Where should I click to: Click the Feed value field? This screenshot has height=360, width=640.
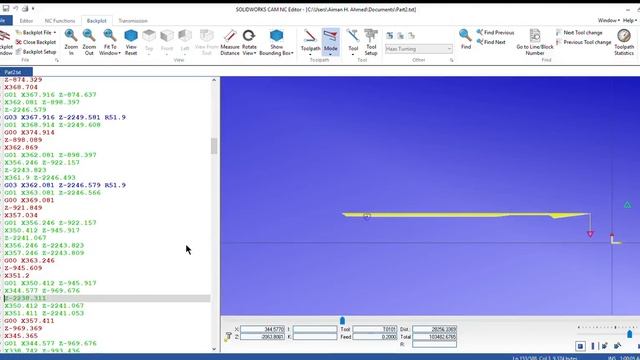375,337
